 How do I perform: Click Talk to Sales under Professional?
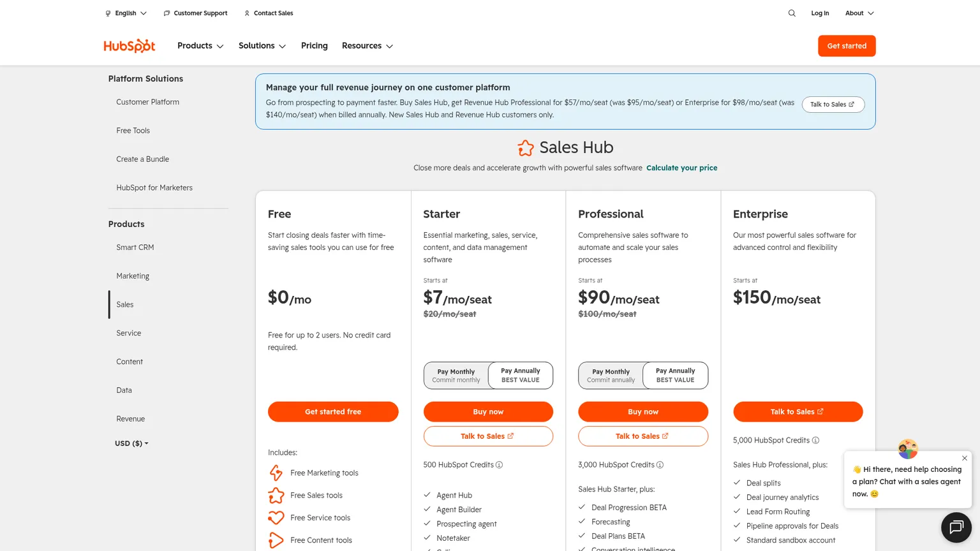tap(643, 436)
